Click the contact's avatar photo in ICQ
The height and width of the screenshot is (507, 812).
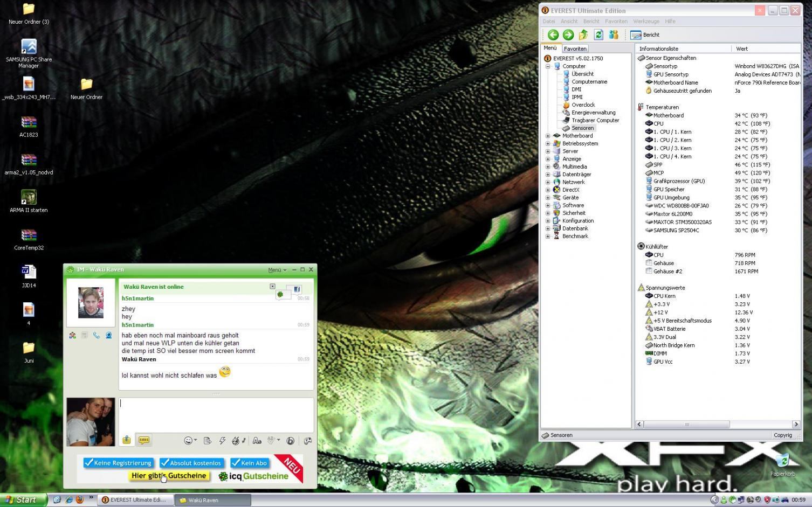(91, 302)
